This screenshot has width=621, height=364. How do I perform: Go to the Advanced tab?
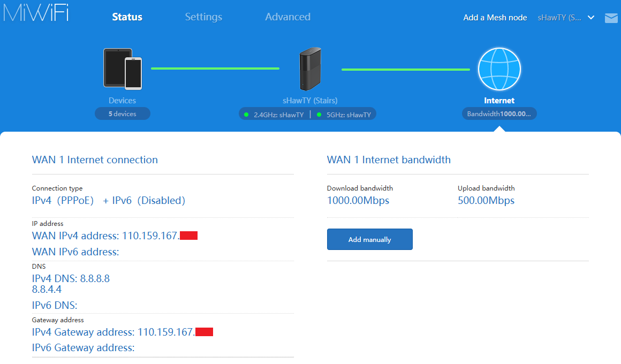pyautogui.click(x=287, y=17)
